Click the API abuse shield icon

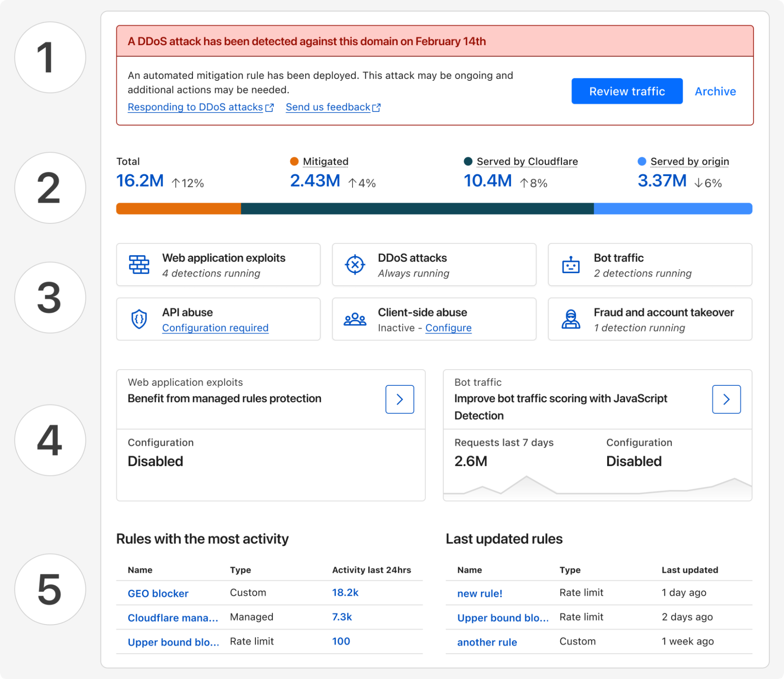139,319
